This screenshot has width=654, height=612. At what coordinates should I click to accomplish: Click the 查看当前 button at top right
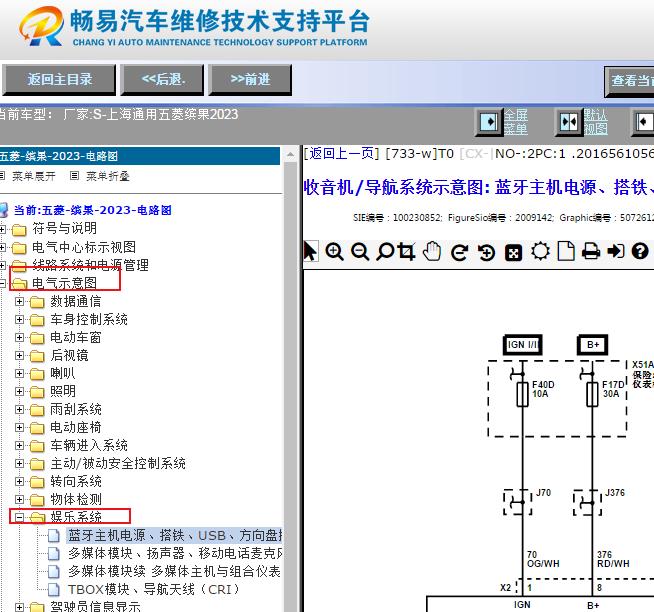pos(630,81)
